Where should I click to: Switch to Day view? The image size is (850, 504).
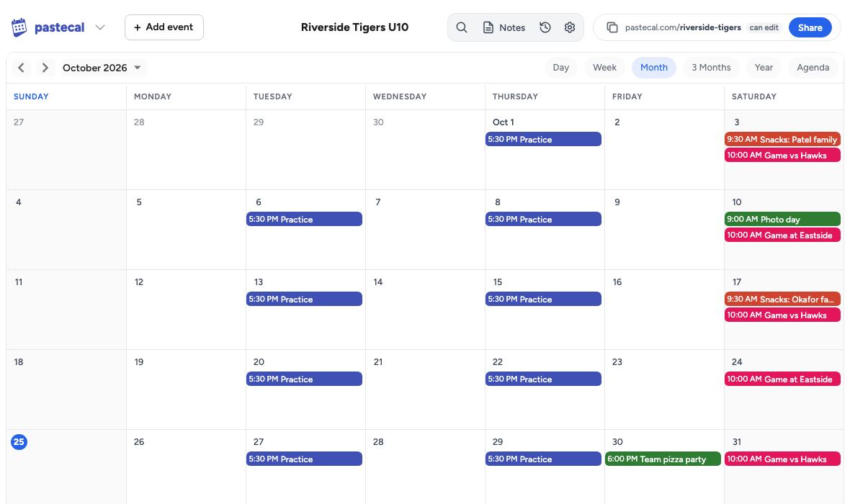coord(561,68)
